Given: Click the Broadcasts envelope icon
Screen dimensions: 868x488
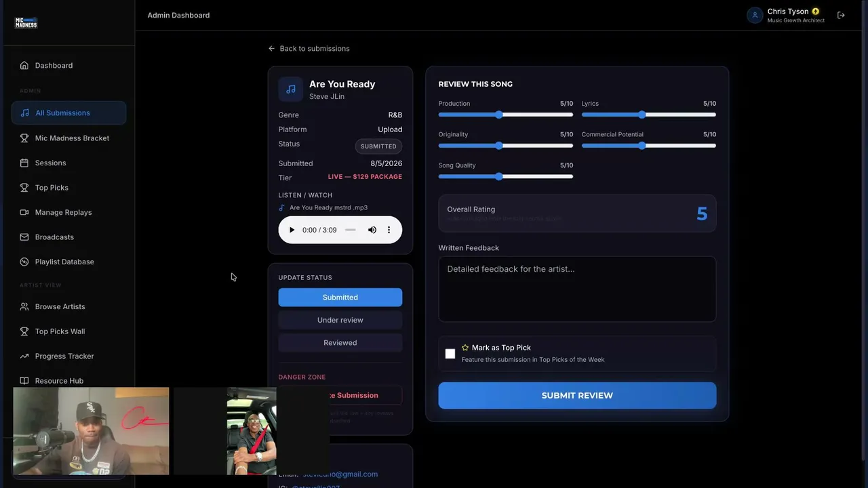Looking at the screenshot, I should coord(24,237).
